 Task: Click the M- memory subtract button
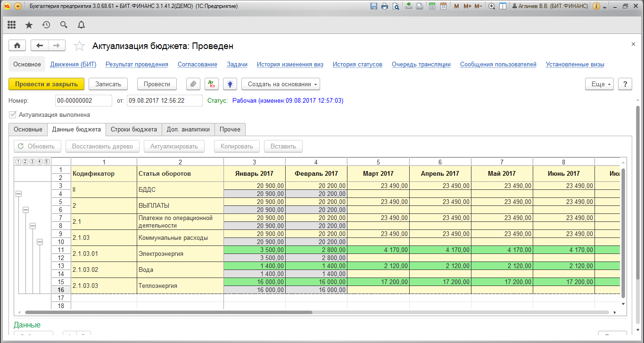478,6
